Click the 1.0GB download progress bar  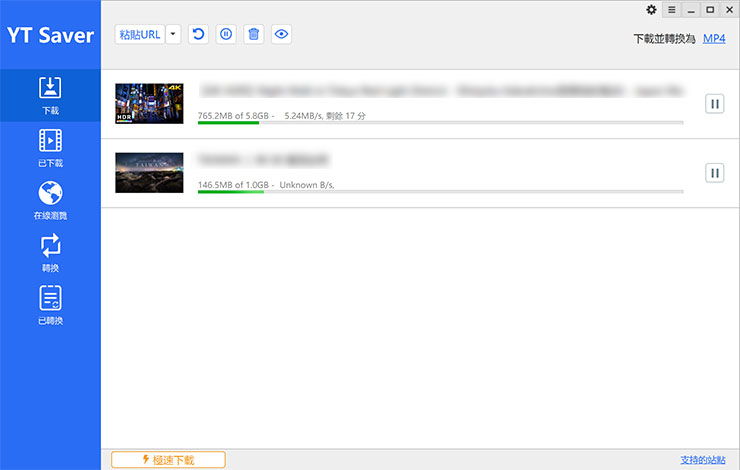440,192
